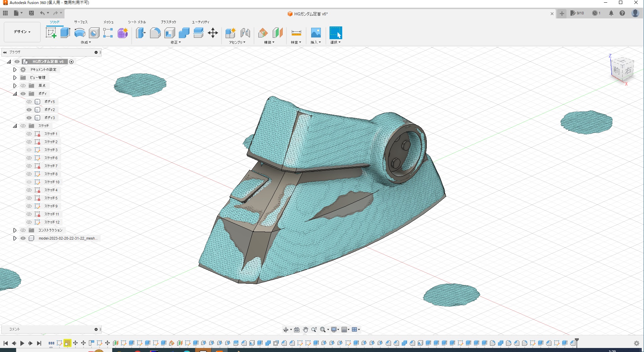Open the Insert image icon

coord(315,33)
